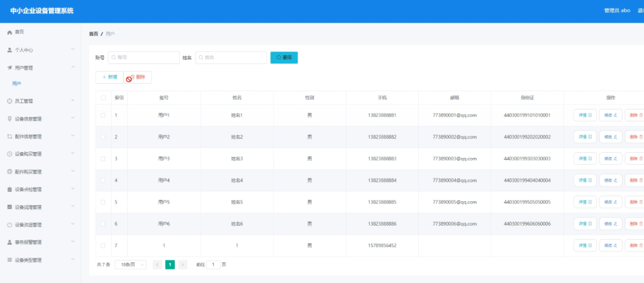
Task: Click the clipboard icon for 设备点检管理
Action: click(9, 190)
